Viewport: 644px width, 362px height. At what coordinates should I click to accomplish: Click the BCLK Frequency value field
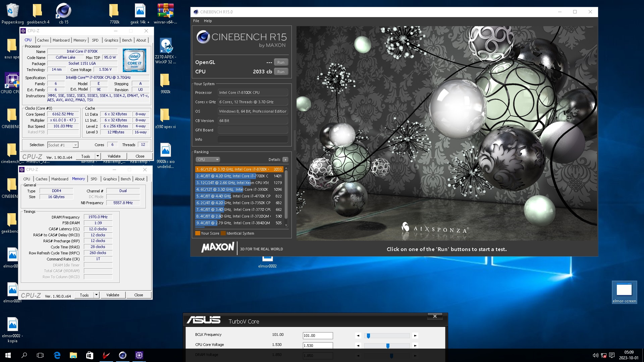318,336
